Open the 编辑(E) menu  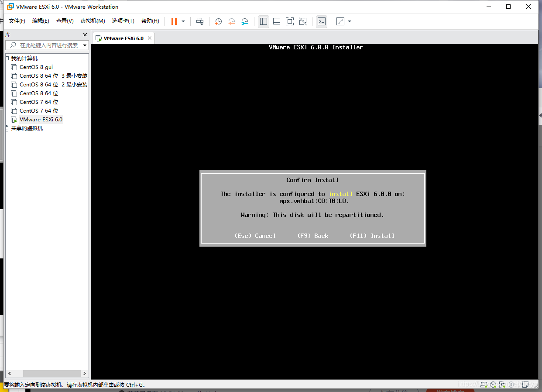tap(41, 21)
